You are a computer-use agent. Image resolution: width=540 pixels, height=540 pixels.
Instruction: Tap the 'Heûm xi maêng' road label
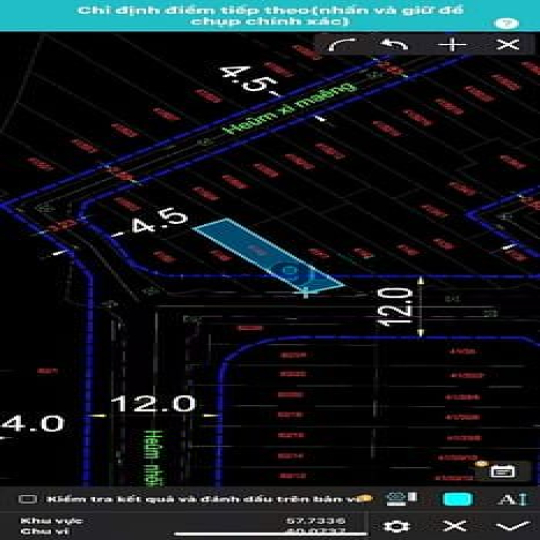[289, 108]
